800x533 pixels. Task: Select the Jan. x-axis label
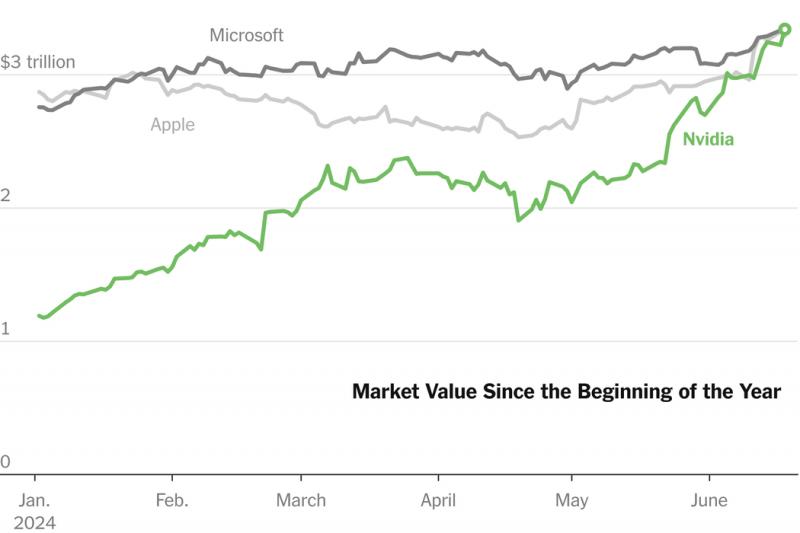click(35, 499)
